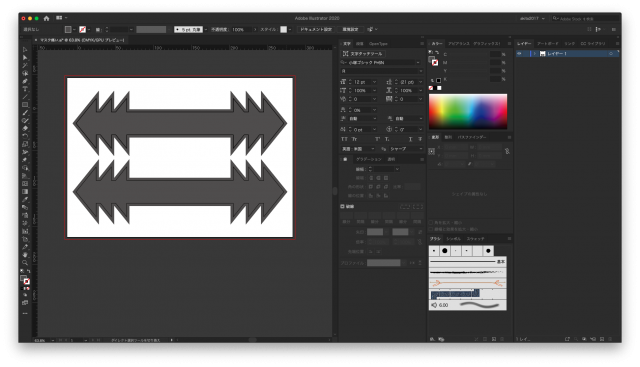Image resolution: width=640 pixels, height=367 pixels.
Task: Click the All Caps TT icon
Action: (x=344, y=139)
